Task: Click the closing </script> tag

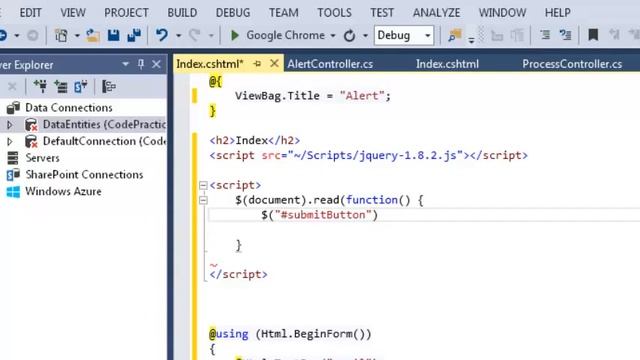Action: (238, 275)
